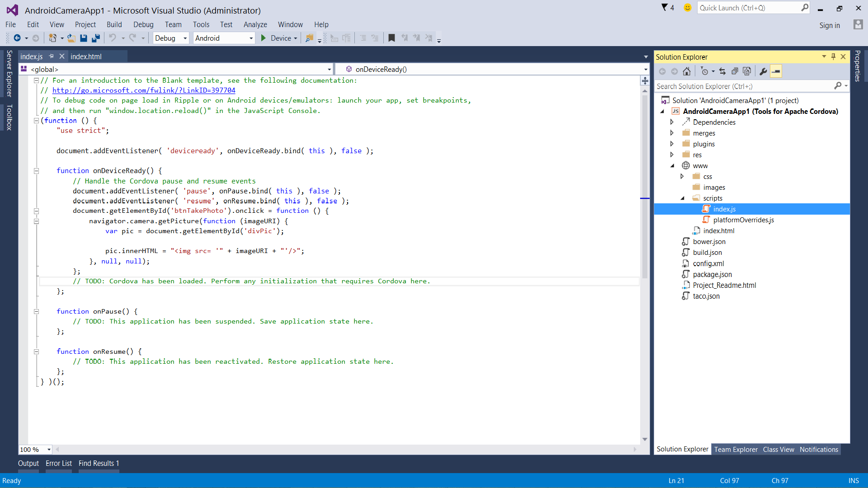The image size is (868, 488).
Task: Click the New Project toolbar icon
Action: pos(53,38)
